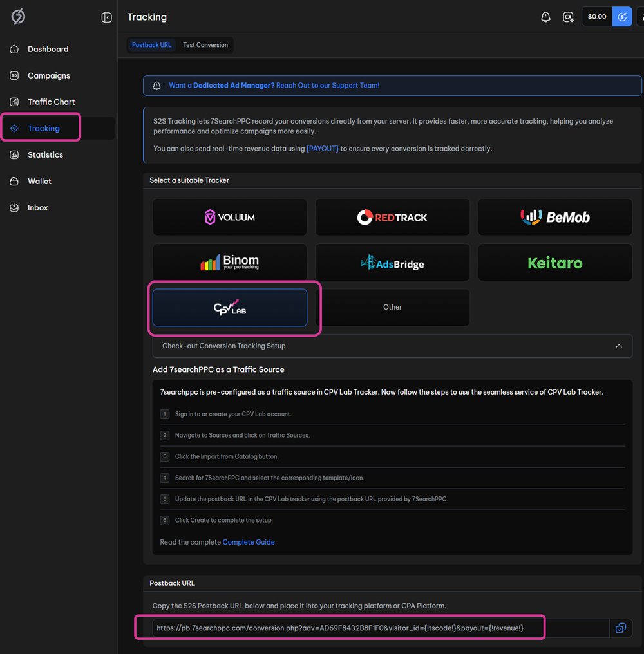This screenshot has height=654, width=644.
Task: Click the Select a suitable Tracker heading
Action: point(189,180)
